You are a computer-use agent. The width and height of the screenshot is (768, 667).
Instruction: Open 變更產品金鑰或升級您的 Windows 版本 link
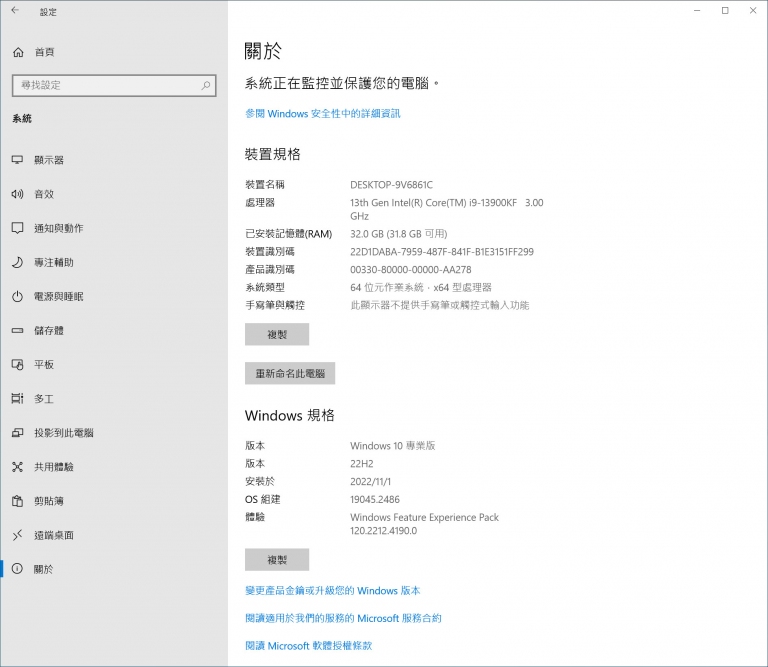point(333,591)
